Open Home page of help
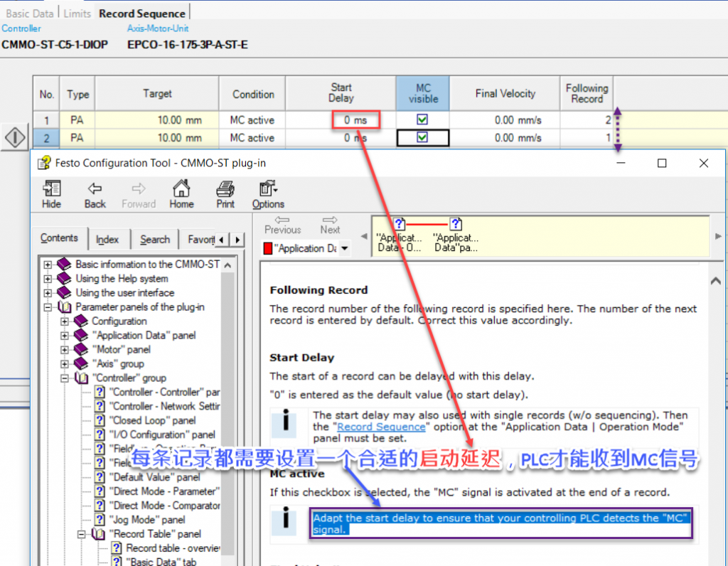Image resolution: width=728 pixels, height=566 pixels. [181, 194]
